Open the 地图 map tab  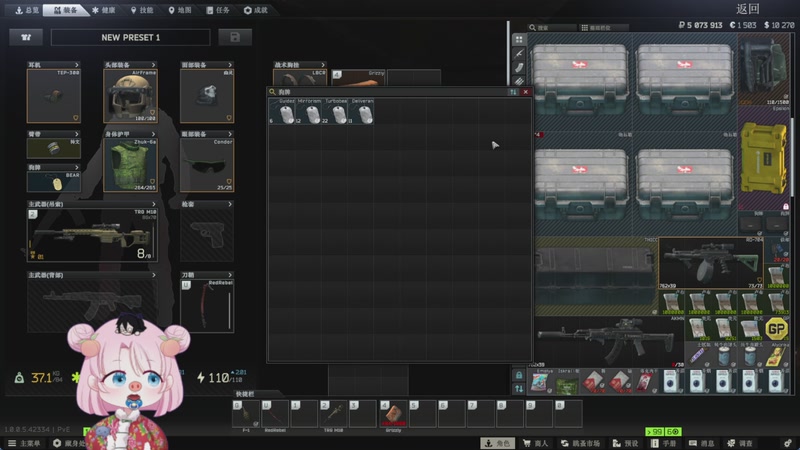click(180, 10)
